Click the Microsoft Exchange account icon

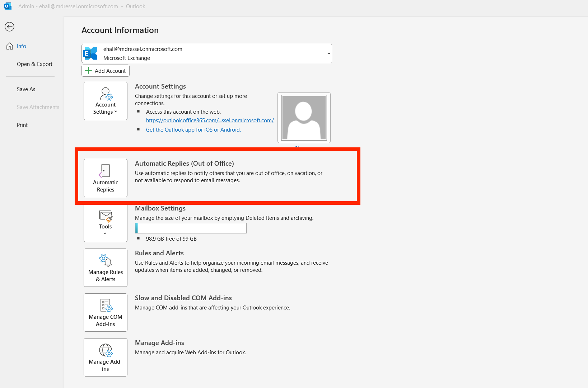[x=90, y=53]
